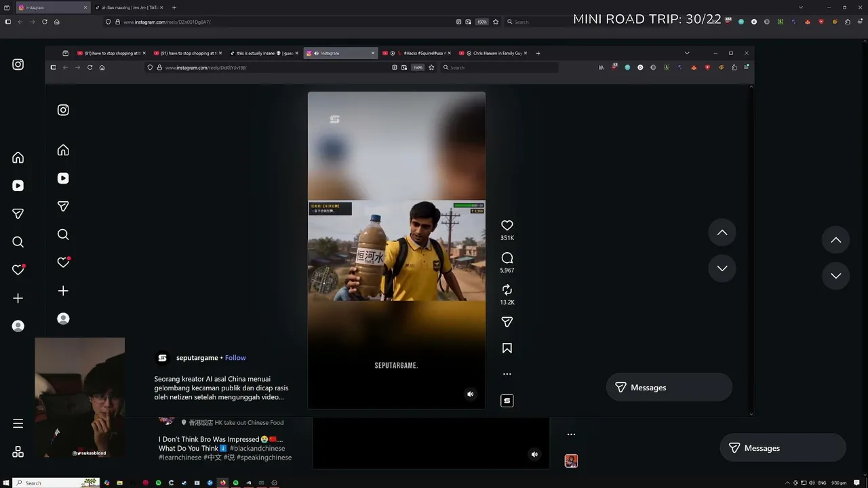Open the audio thumbnail of the Chinese food reel
Image resolution: width=868 pixels, height=488 pixels.
tap(571, 461)
